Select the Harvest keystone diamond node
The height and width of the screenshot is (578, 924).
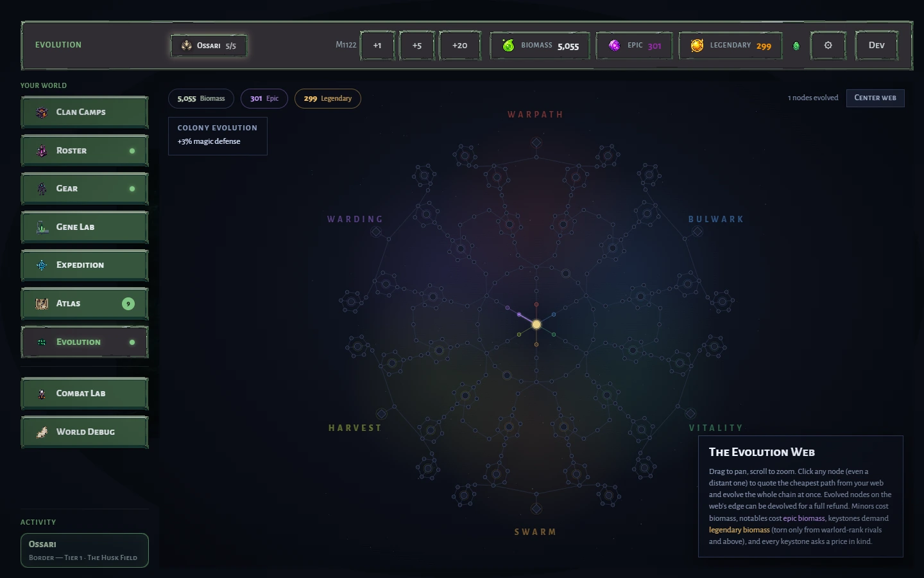382,414
